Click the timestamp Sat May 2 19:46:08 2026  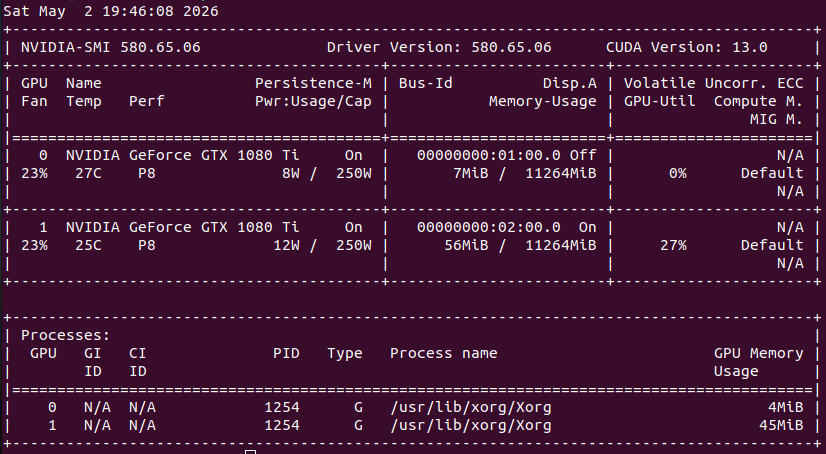tap(111, 11)
